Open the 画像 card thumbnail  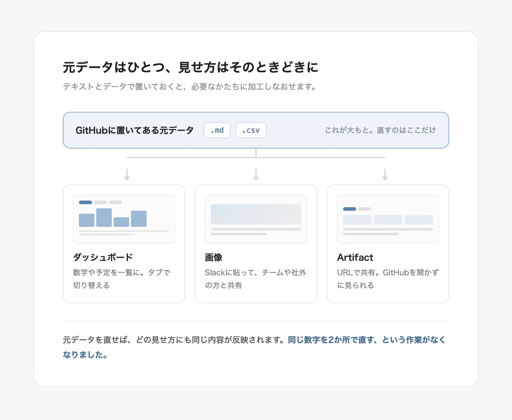[x=256, y=219]
